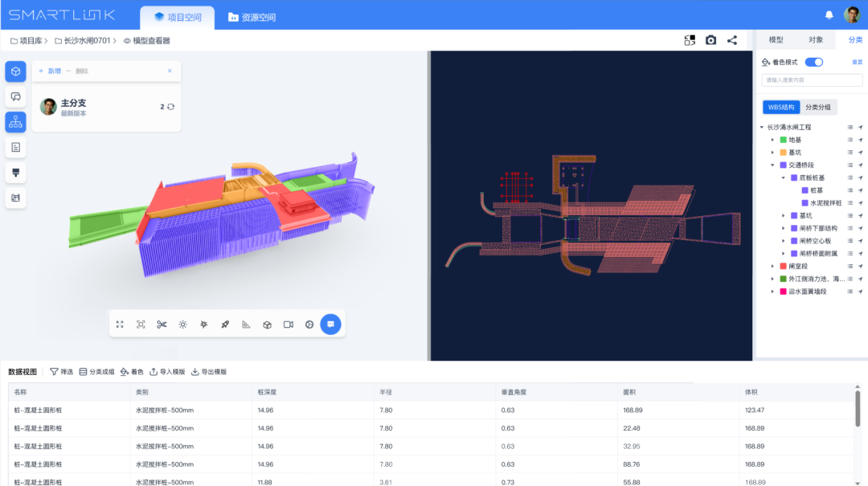Screen dimensions: 868x486
Task: Collapse the 长沙浠水闸工程 root node
Action: point(762,127)
